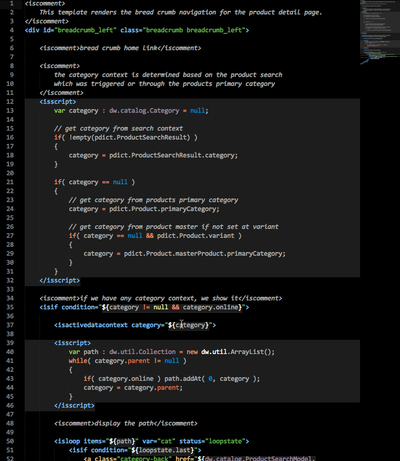
Task: Click the var="cat" attribute on line 50
Action: tap(159, 441)
